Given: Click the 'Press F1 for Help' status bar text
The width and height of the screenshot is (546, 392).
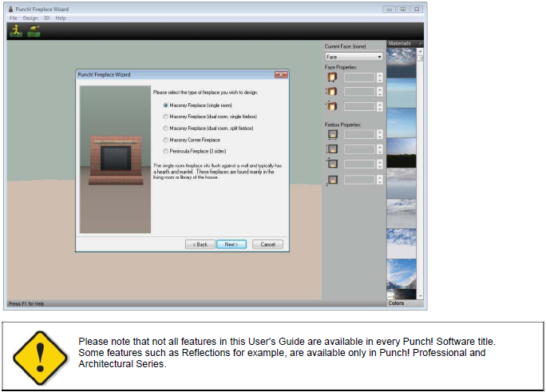Looking at the screenshot, I should point(26,303).
